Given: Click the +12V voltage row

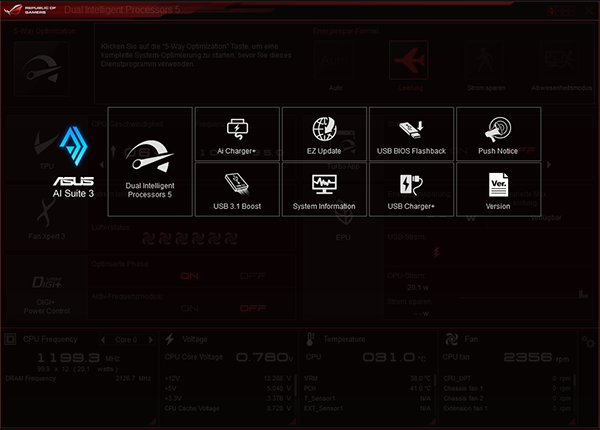Looking at the screenshot, I should point(228,378).
